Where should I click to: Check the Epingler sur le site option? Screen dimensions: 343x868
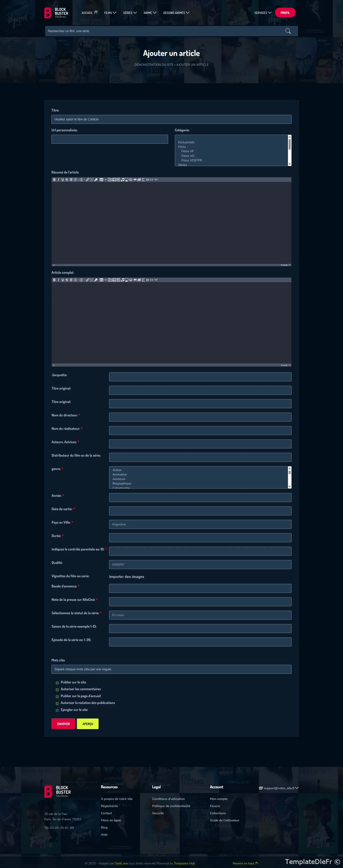click(x=57, y=710)
